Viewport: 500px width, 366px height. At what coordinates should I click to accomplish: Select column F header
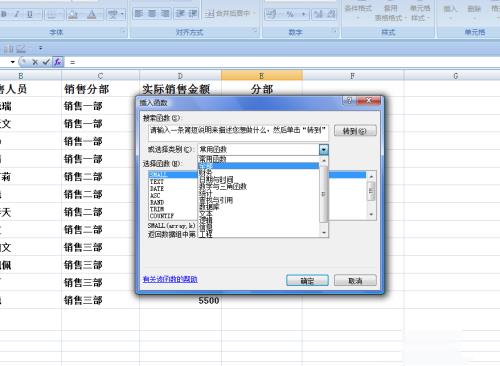(x=353, y=76)
